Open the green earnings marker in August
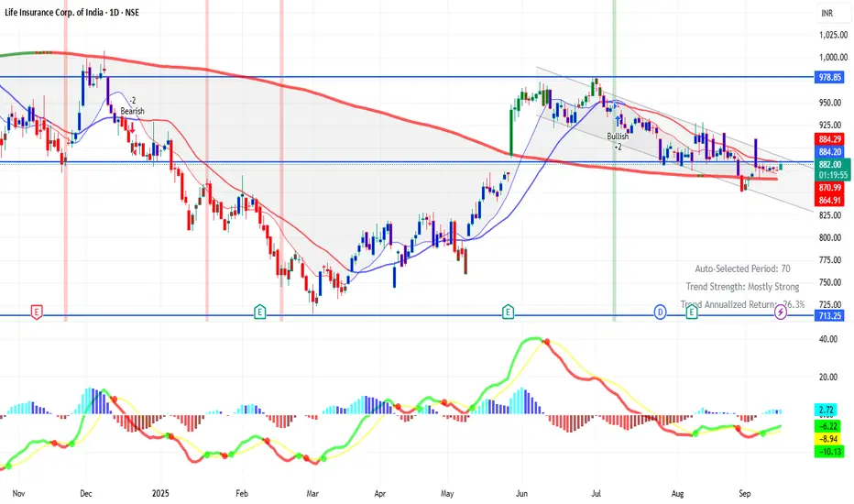 (692, 312)
